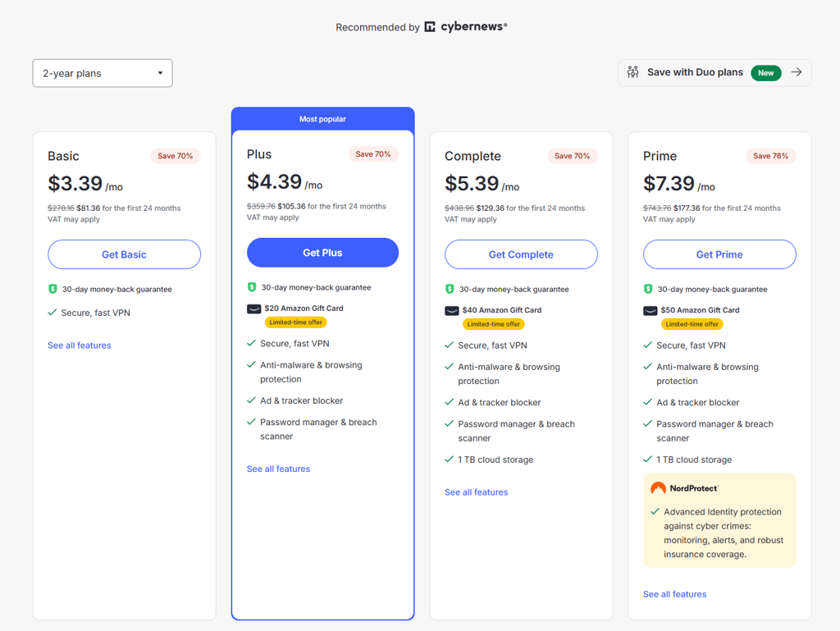
Task: Click the green shield icon in Plus plan
Action: (x=251, y=287)
